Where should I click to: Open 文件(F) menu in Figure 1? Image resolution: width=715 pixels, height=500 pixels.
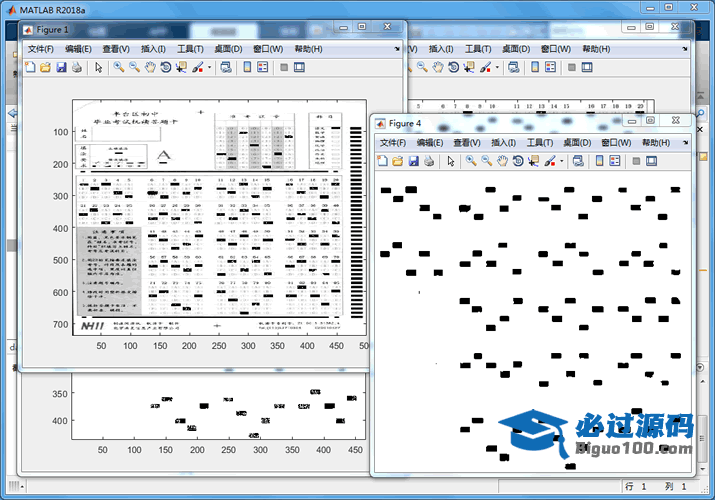pos(42,48)
